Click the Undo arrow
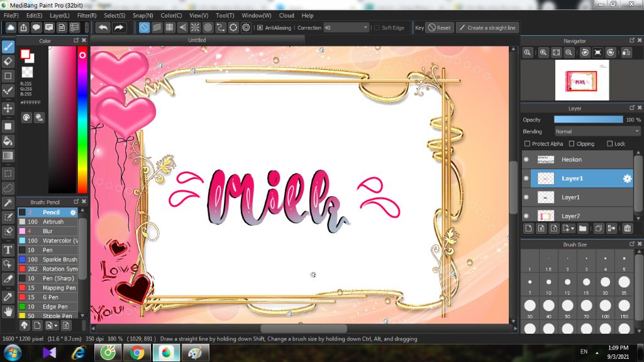 coord(103,28)
